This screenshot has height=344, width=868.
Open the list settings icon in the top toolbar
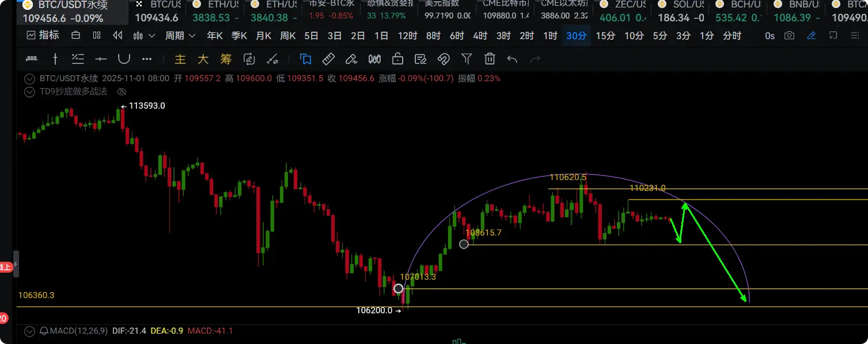pyautogui.click(x=854, y=36)
